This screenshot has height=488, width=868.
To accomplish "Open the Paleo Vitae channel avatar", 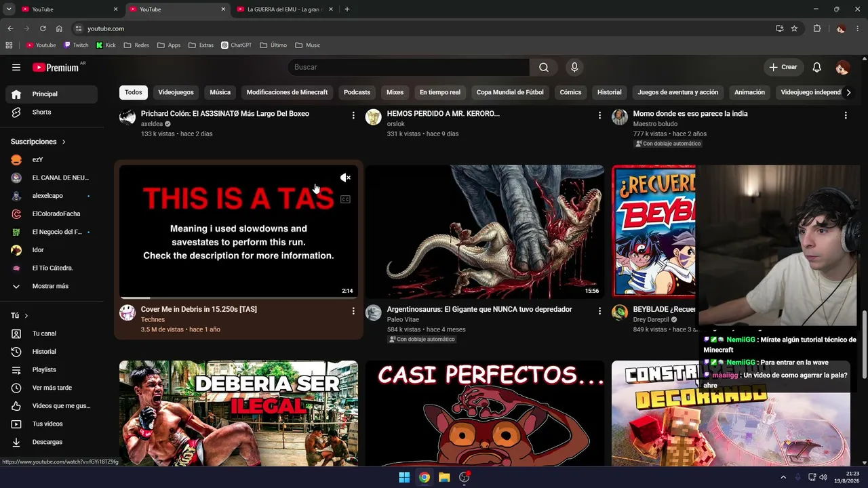I will tap(374, 312).
